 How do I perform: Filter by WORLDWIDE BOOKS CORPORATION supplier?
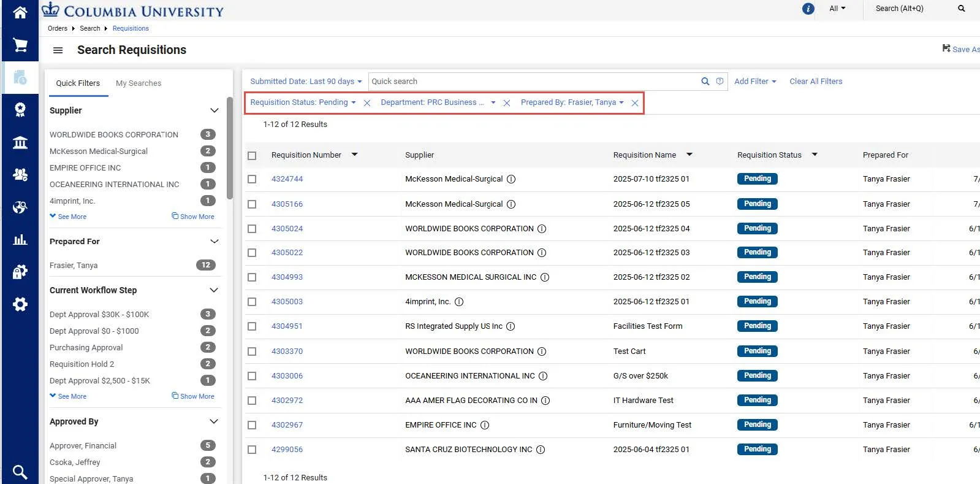click(x=114, y=135)
